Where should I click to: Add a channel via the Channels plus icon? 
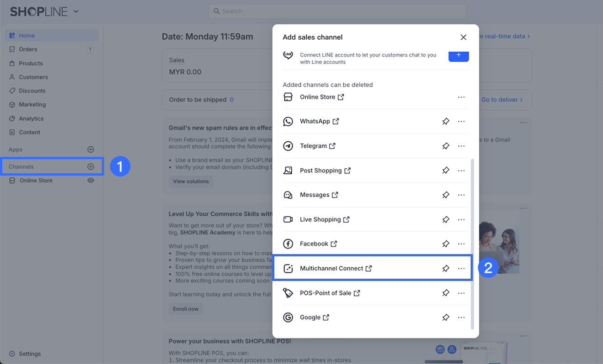(x=90, y=167)
